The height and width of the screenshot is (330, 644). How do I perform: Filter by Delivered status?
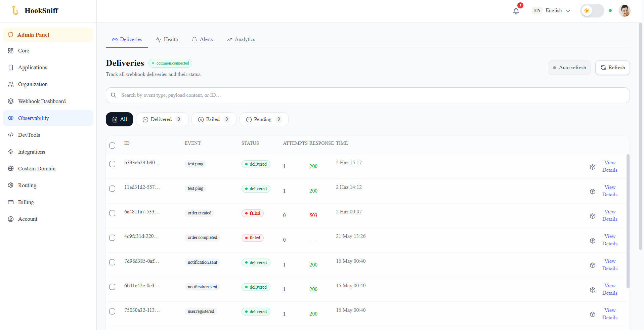pyautogui.click(x=162, y=119)
